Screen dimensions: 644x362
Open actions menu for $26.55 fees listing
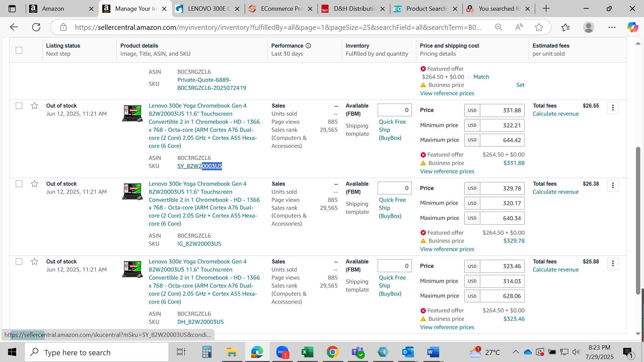(613, 108)
